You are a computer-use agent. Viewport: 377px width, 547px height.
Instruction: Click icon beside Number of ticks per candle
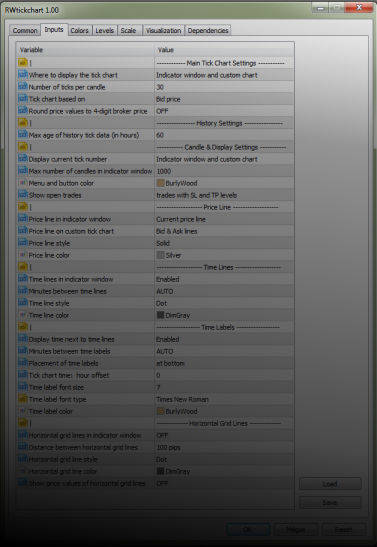(23, 87)
